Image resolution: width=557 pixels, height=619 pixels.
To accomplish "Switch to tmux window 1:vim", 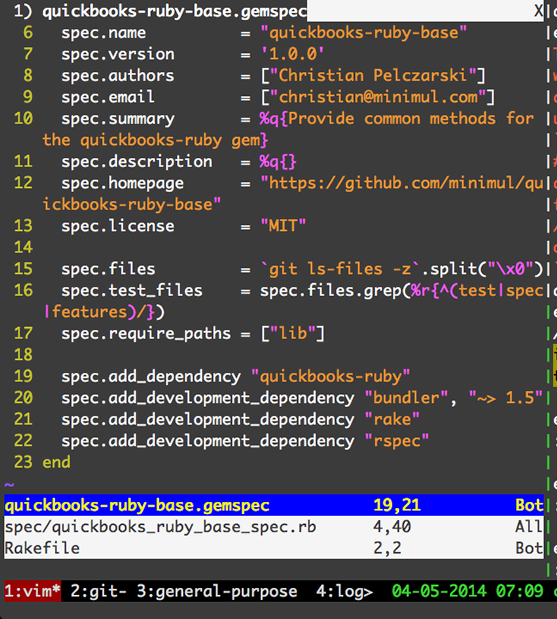I will pos(32,591).
